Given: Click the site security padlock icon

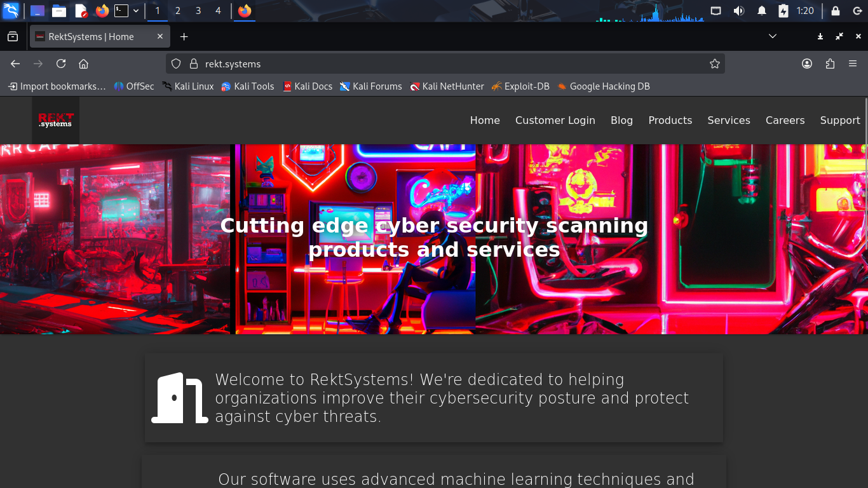Looking at the screenshot, I should coord(194,64).
